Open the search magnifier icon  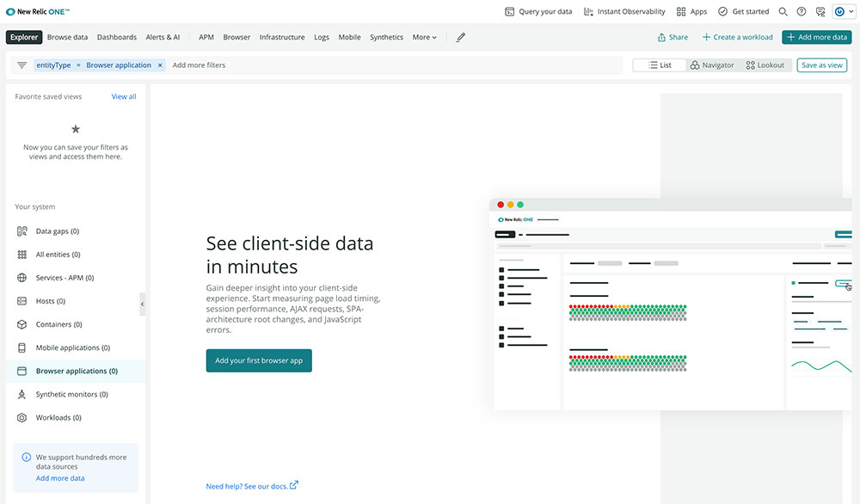[783, 11]
